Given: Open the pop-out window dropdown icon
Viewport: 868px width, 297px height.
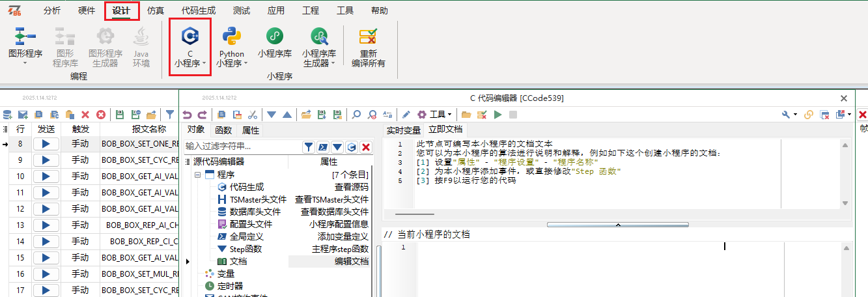Looking at the screenshot, I should 843,115.
